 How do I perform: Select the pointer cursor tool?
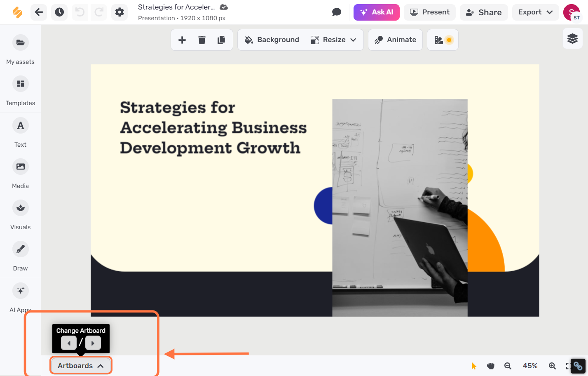pos(474,366)
